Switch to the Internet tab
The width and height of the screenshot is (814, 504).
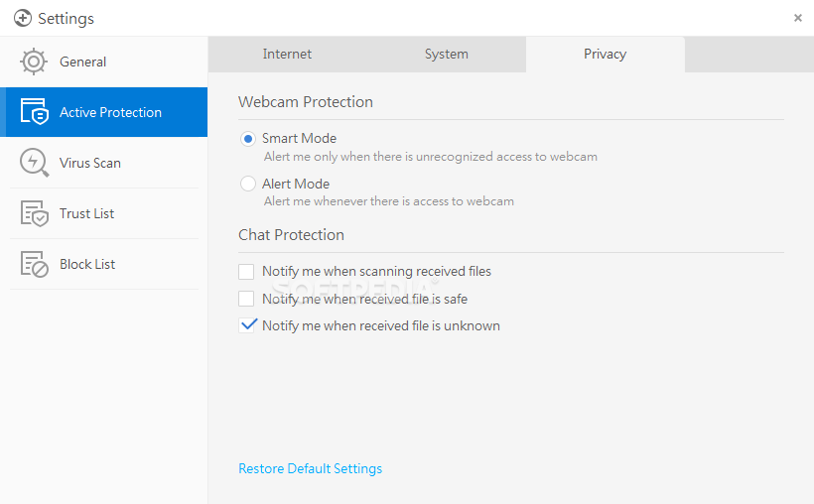click(x=287, y=54)
